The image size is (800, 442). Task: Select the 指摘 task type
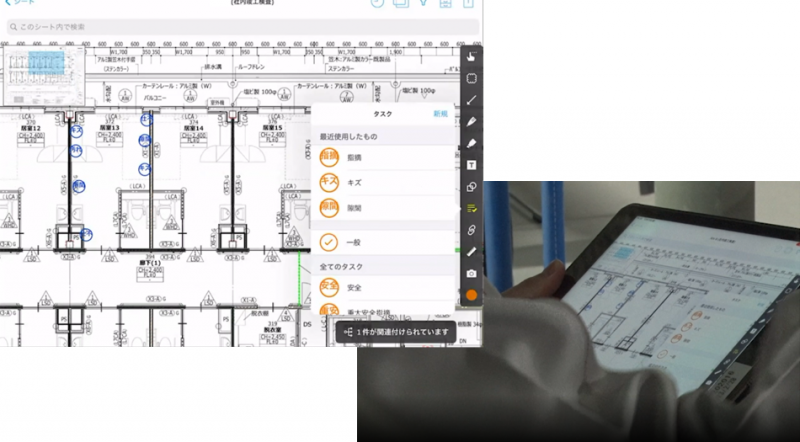tap(383, 157)
